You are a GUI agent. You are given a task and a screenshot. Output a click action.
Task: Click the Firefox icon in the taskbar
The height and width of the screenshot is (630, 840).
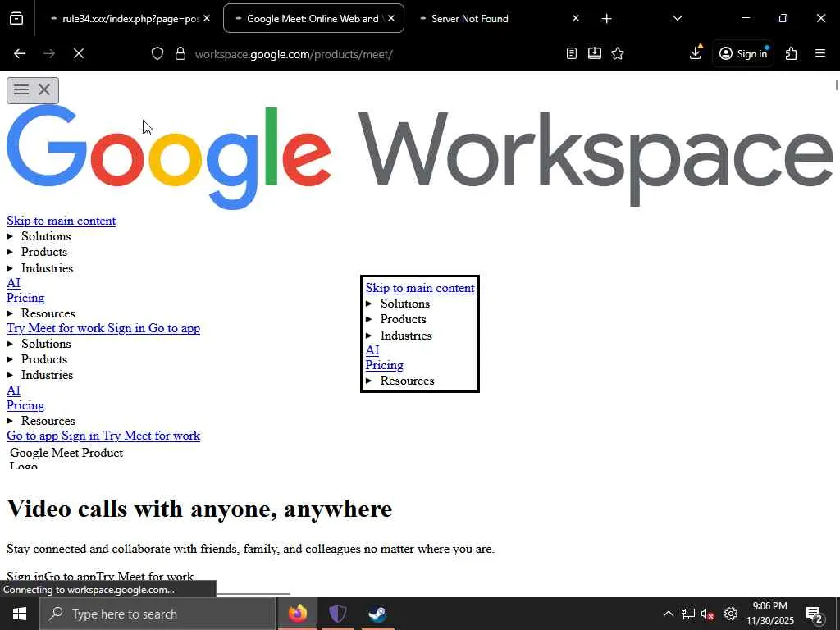coord(297,614)
